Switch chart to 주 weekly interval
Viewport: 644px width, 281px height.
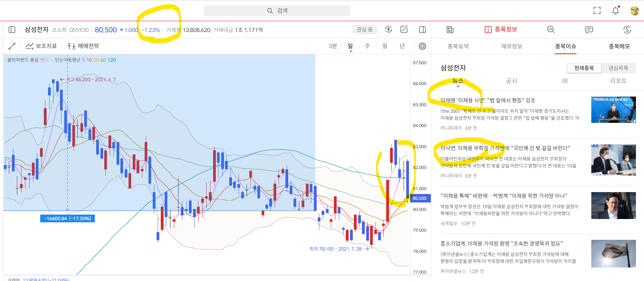tap(367, 46)
